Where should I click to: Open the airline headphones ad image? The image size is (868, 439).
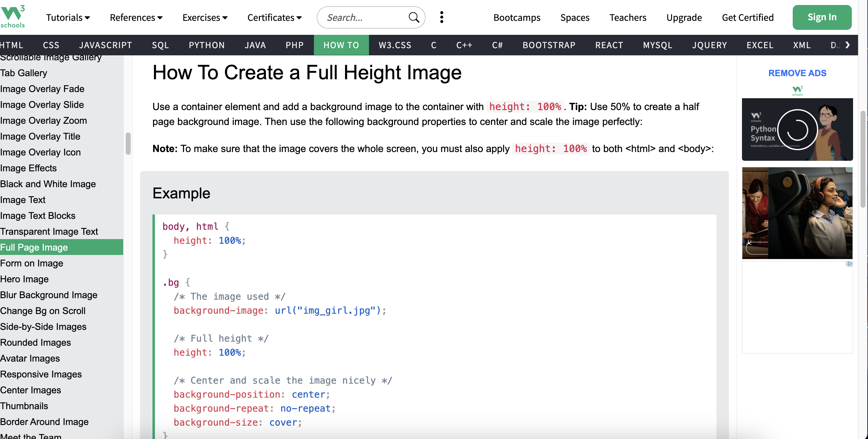[797, 213]
